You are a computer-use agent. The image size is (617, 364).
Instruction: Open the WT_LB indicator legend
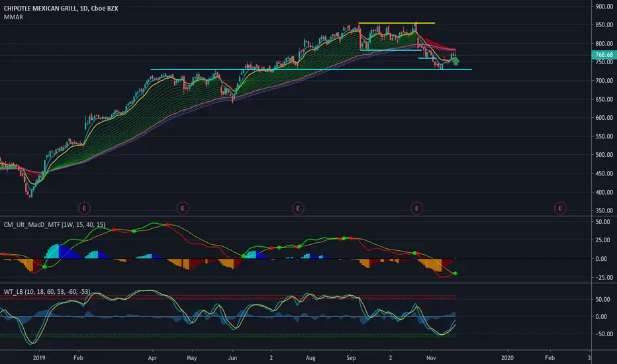pos(47,292)
